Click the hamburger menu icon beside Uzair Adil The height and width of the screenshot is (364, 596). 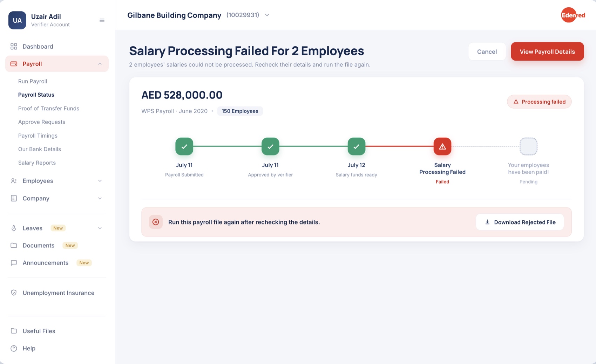click(102, 20)
